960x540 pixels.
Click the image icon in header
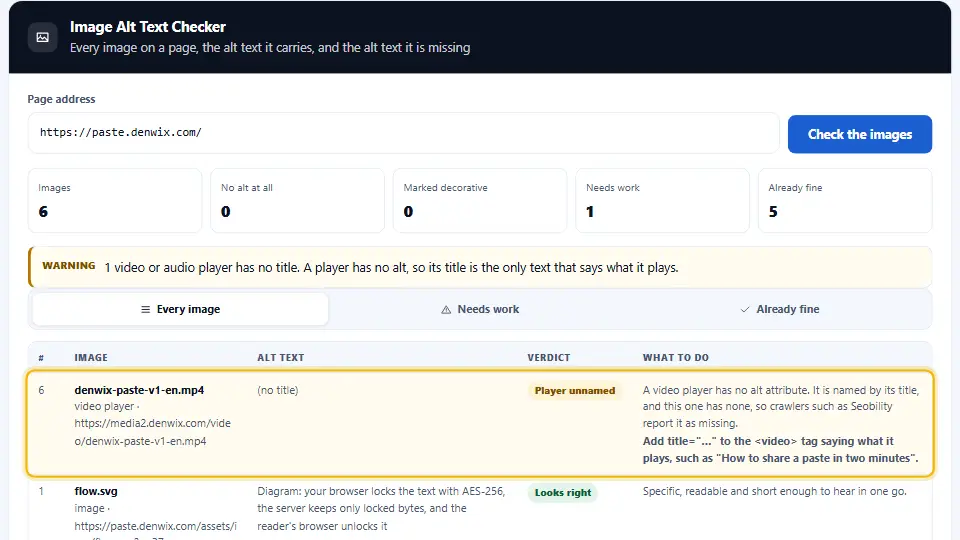click(x=43, y=37)
